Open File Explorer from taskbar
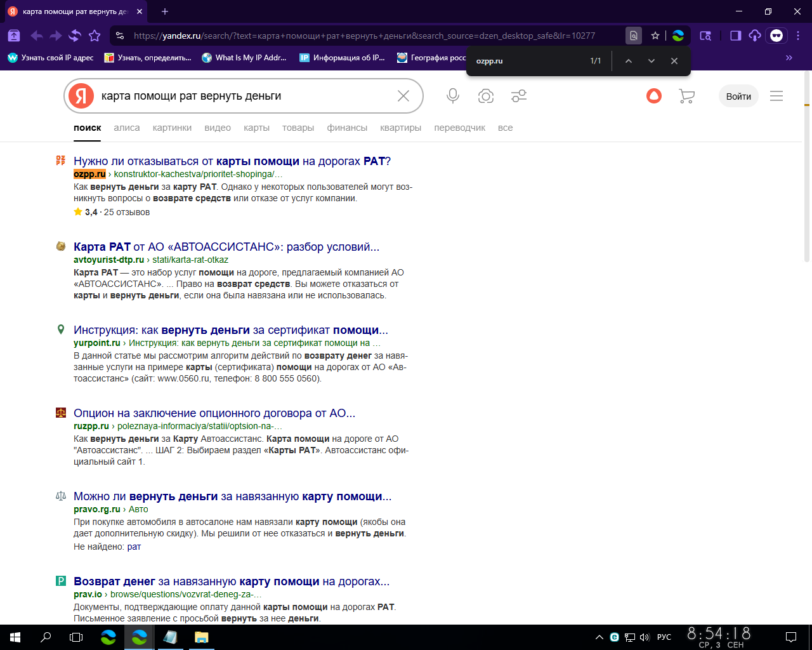The image size is (812, 650). click(201, 637)
